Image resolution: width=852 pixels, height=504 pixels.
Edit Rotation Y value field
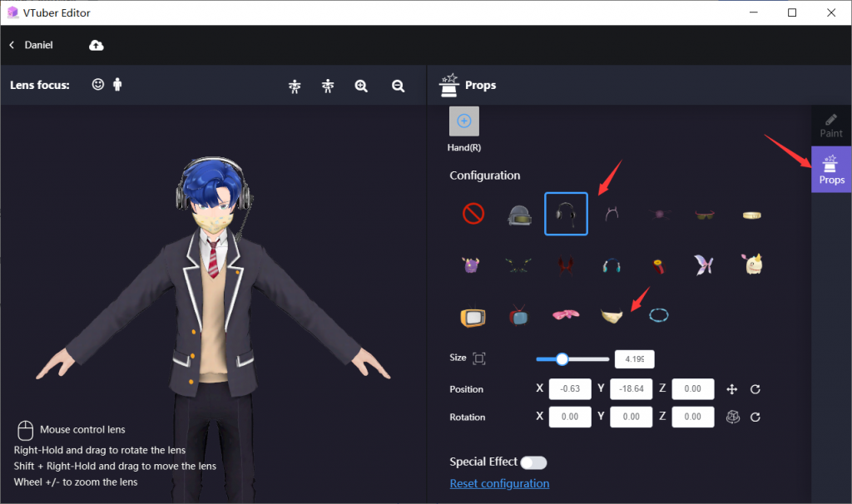click(632, 418)
